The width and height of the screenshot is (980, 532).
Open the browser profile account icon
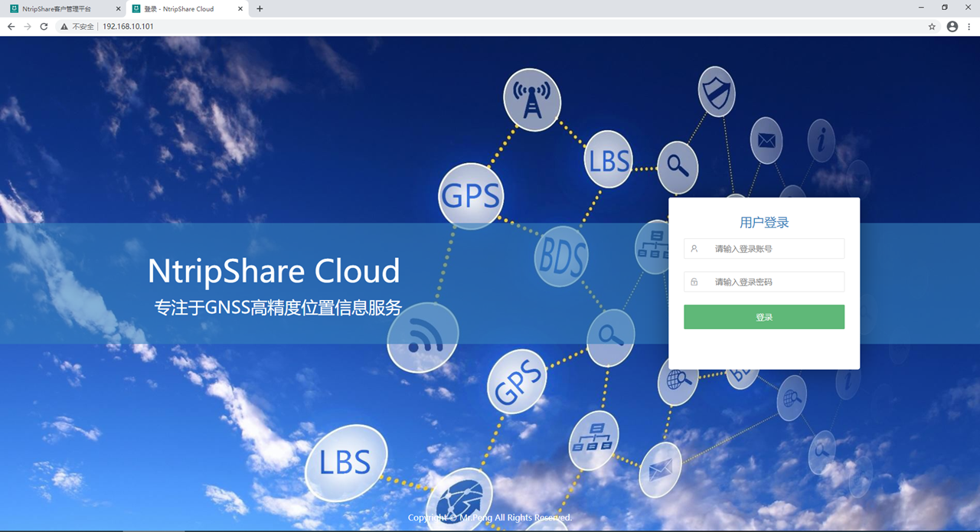[x=952, y=26]
